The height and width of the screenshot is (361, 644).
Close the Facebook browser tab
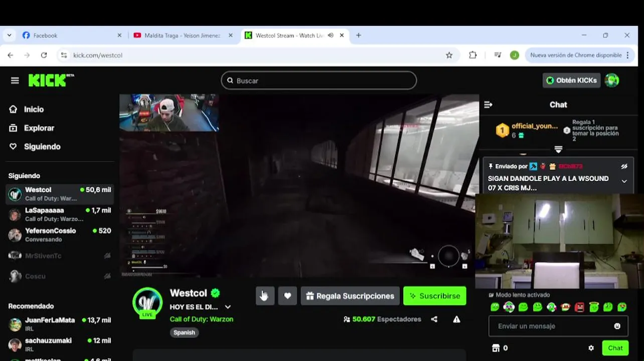coord(119,36)
